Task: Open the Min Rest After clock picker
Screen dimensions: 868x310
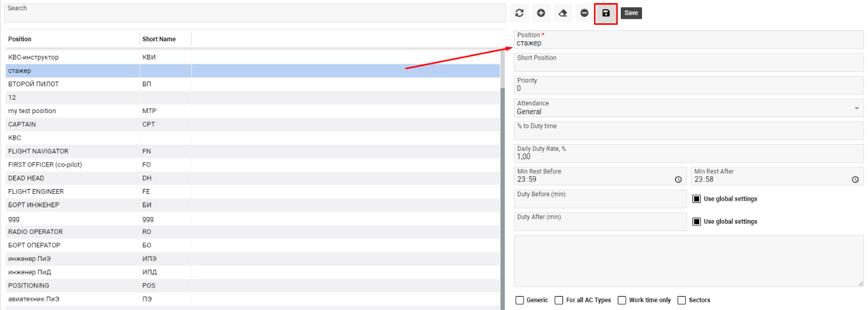Action: 855,180
